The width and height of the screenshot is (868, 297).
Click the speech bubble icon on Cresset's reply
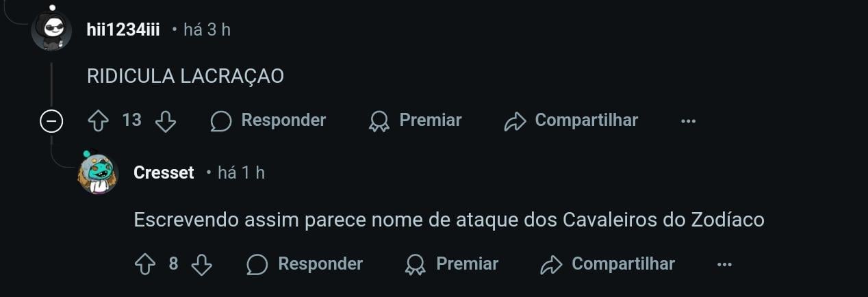pyautogui.click(x=257, y=265)
